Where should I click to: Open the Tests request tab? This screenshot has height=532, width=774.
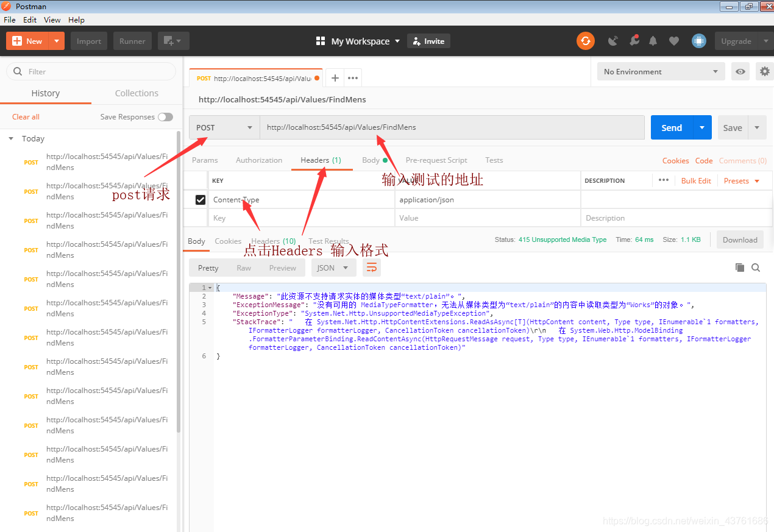pos(494,160)
